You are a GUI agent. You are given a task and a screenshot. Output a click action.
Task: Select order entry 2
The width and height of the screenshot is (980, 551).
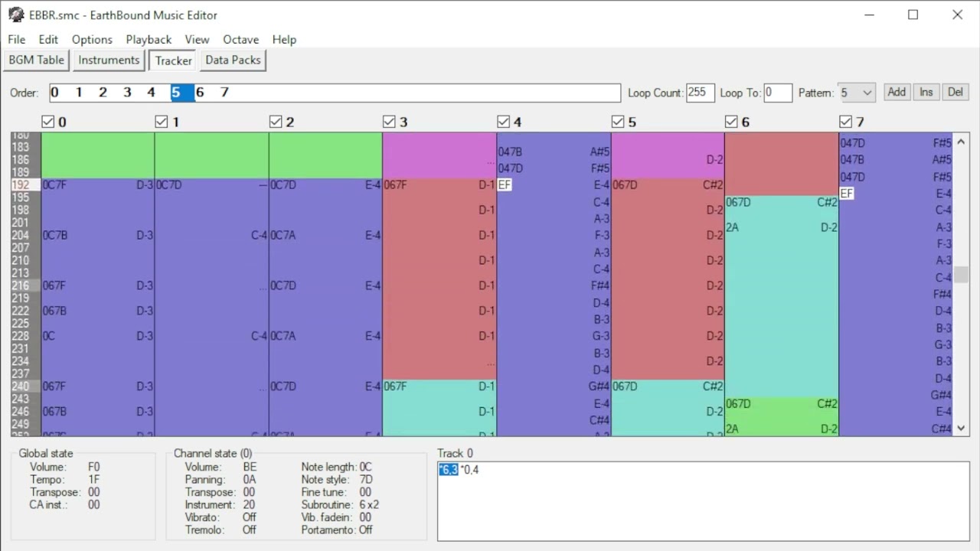coord(103,93)
